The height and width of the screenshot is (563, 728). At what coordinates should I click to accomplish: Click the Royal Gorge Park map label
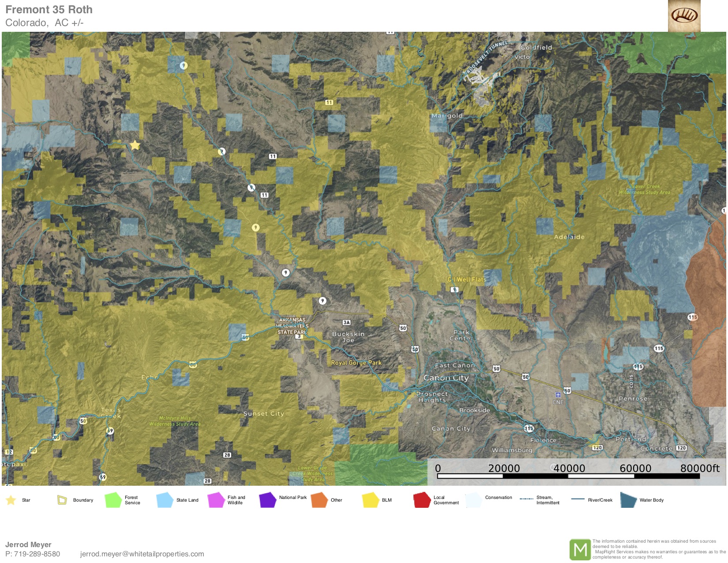point(356,363)
